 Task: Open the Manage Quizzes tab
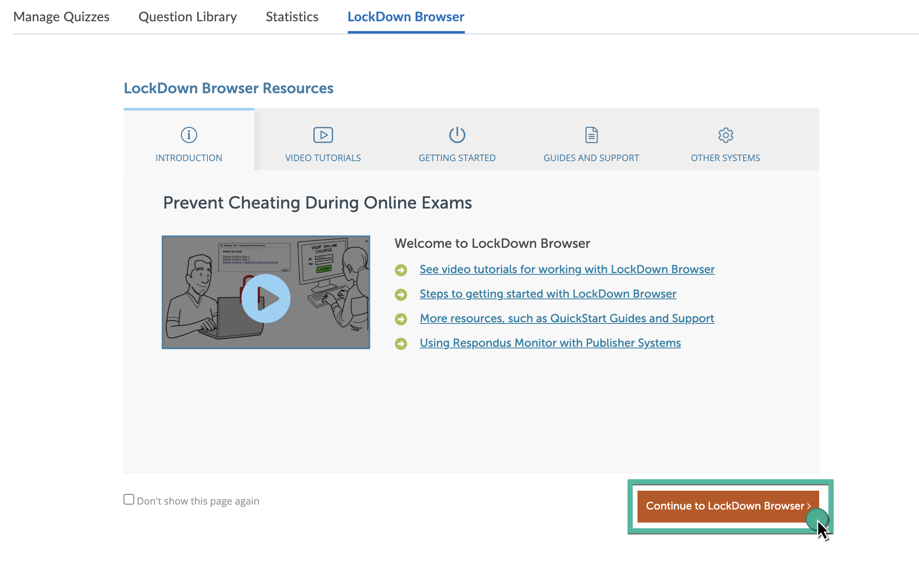tap(61, 17)
